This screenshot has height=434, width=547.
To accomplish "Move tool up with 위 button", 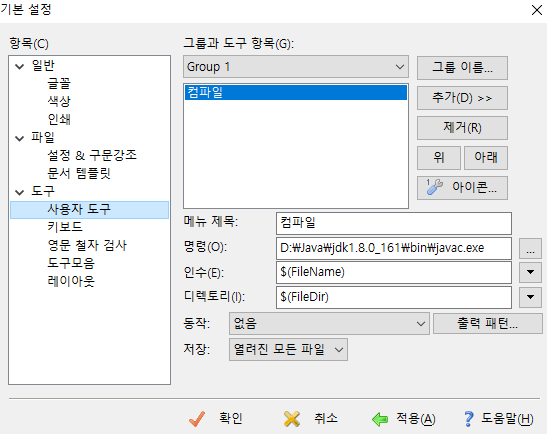I will click(439, 158).
